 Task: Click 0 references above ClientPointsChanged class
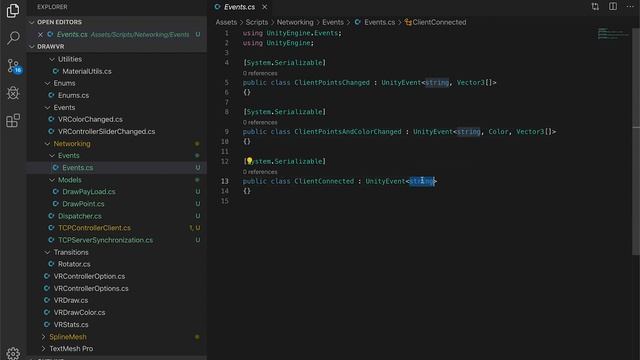point(260,73)
